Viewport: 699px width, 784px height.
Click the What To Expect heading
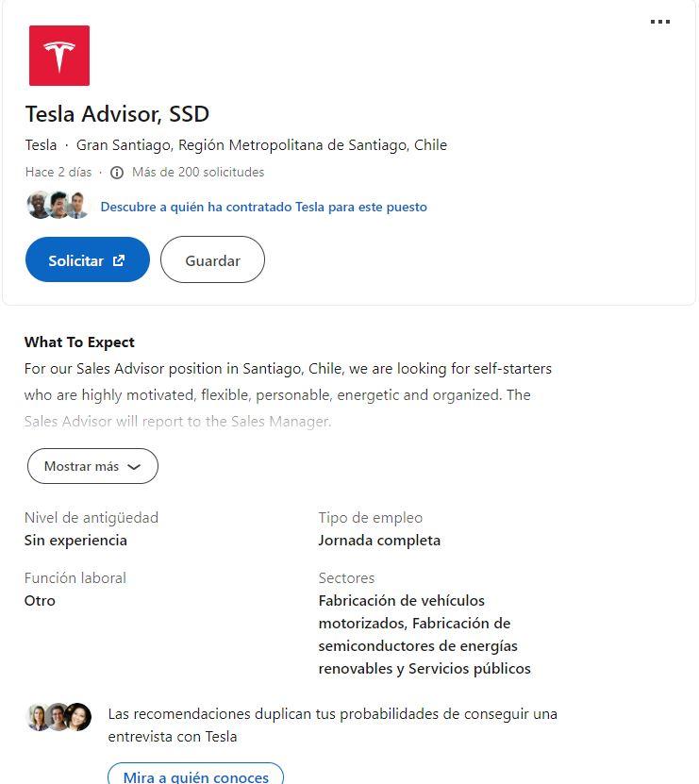click(79, 342)
